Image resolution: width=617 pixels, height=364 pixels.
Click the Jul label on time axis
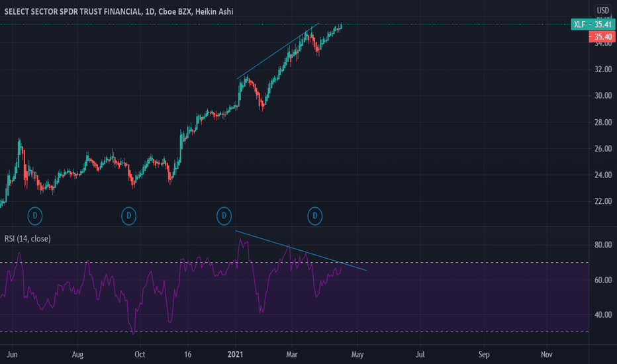click(420, 355)
